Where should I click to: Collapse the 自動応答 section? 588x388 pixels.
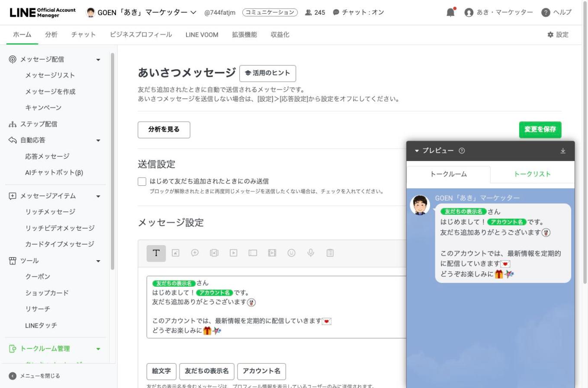[98, 140]
